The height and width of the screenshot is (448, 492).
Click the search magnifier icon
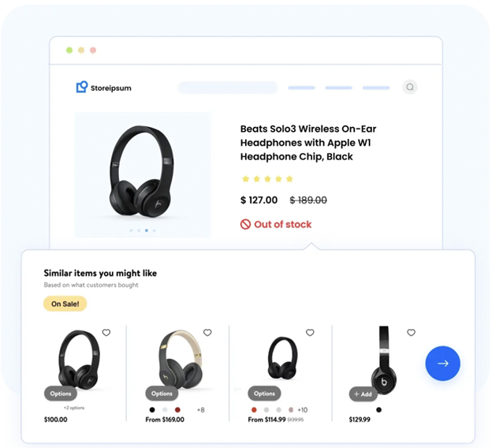click(x=410, y=87)
